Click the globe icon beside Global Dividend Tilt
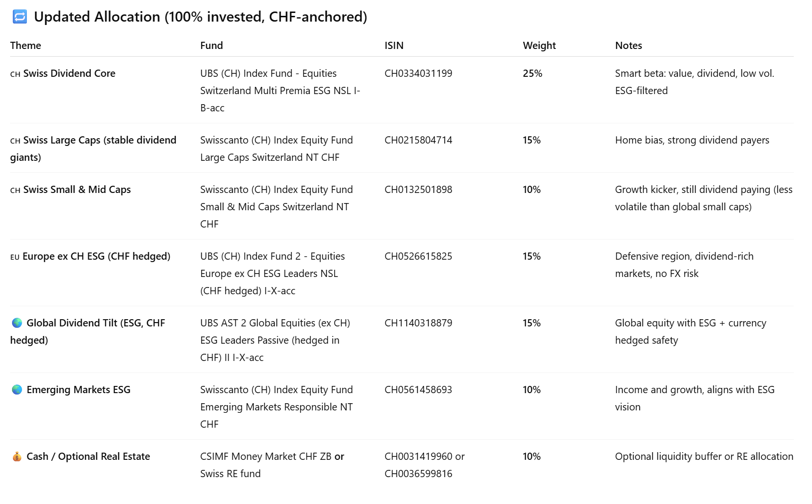This screenshot has width=812, height=504. point(17,323)
